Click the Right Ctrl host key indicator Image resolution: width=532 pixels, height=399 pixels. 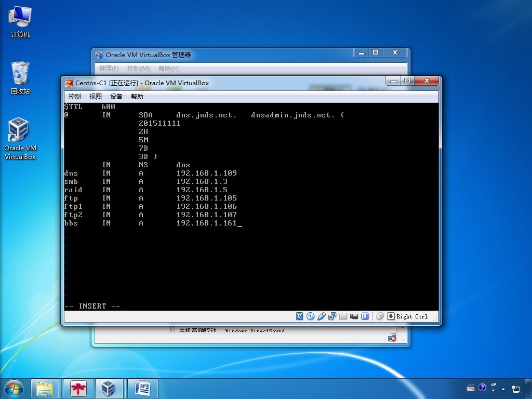412,316
